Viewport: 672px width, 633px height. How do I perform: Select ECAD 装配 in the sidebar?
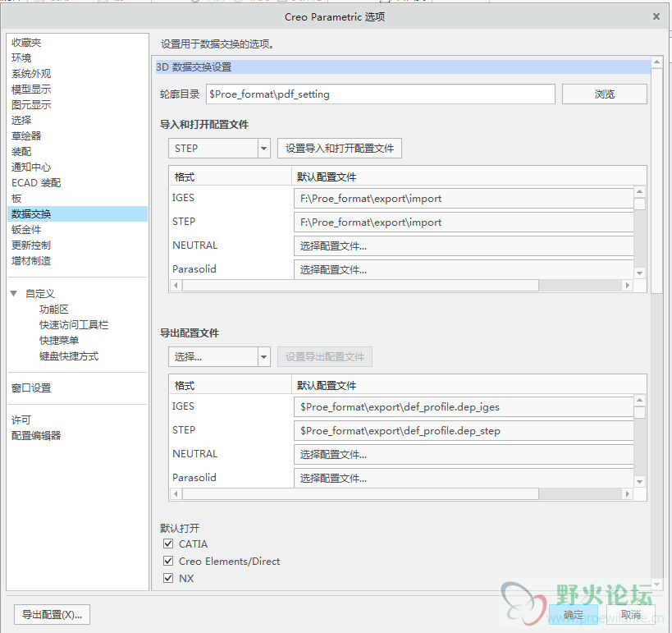36,183
